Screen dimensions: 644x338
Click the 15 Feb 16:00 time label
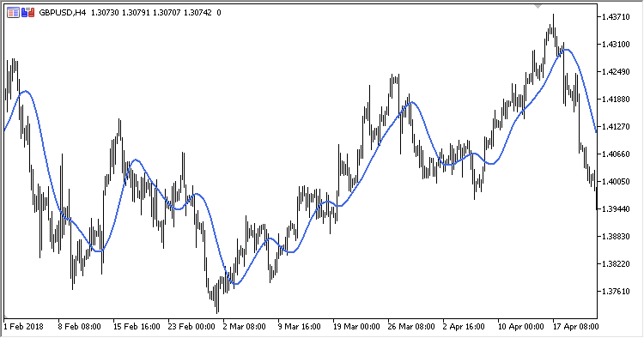pyautogui.click(x=137, y=327)
